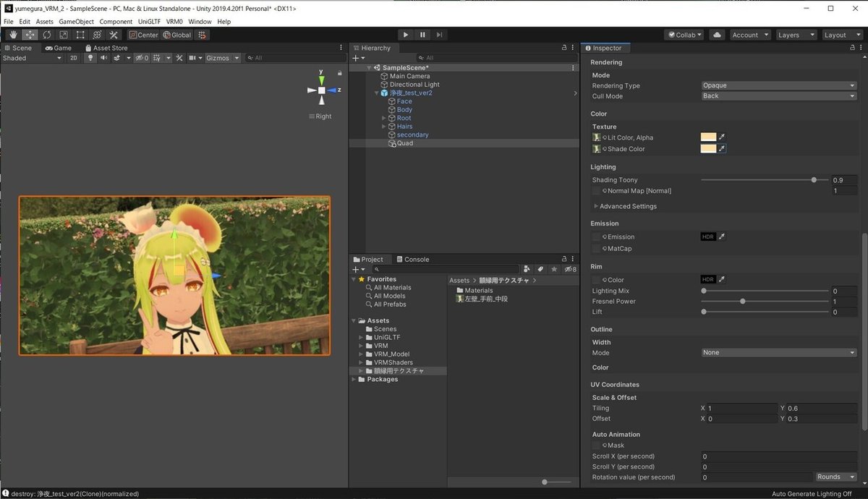
Task: Click the Step frame button
Action: 439,35
